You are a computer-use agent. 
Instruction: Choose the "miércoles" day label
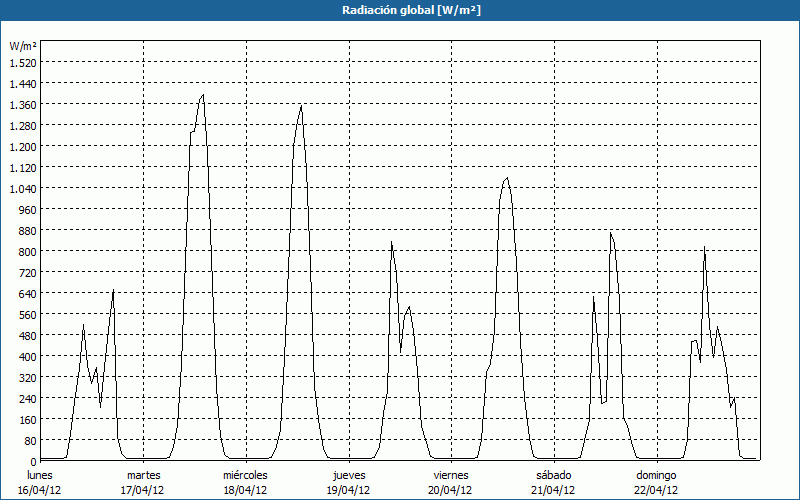click(x=245, y=475)
